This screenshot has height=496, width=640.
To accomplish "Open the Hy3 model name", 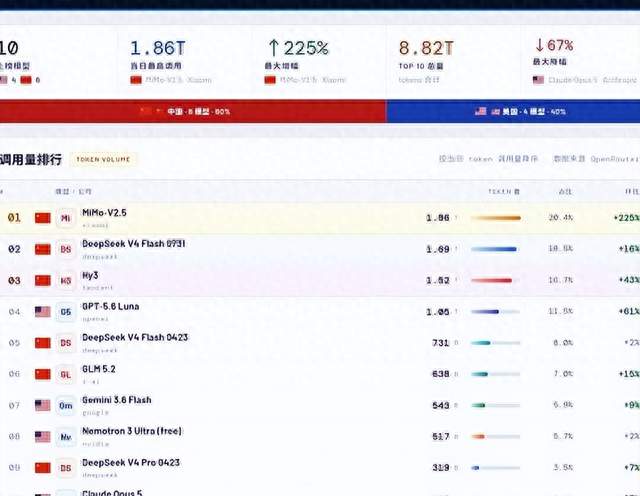I will pyautogui.click(x=90, y=276).
